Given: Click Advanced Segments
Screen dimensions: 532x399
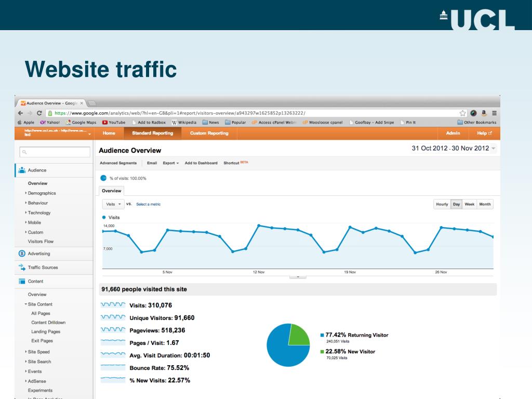Looking at the screenshot, I should click(x=118, y=163).
